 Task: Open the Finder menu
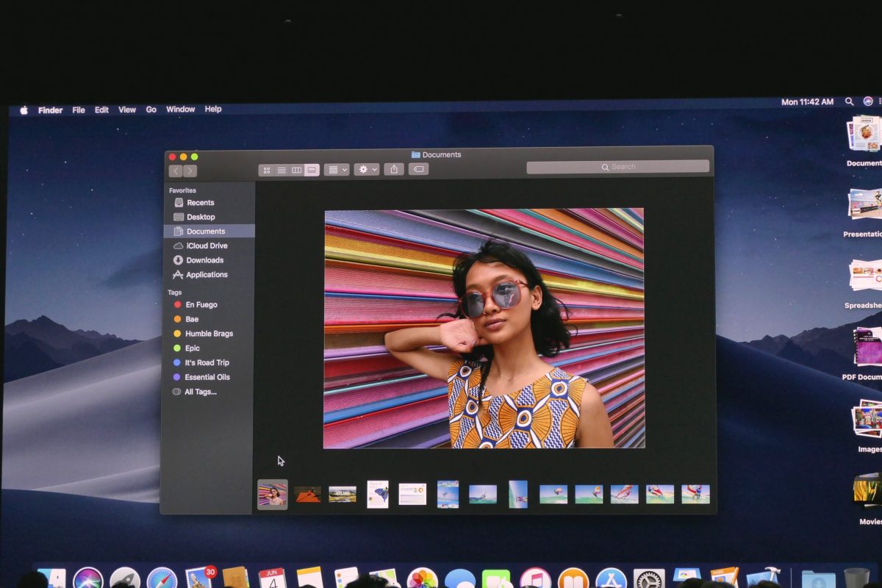pyautogui.click(x=50, y=110)
